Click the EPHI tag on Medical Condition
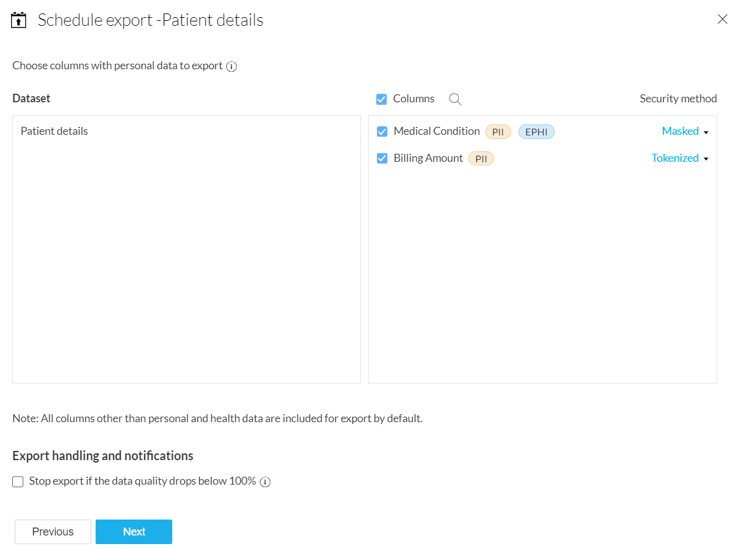The height and width of the screenshot is (560, 741). [x=536, y=132]
